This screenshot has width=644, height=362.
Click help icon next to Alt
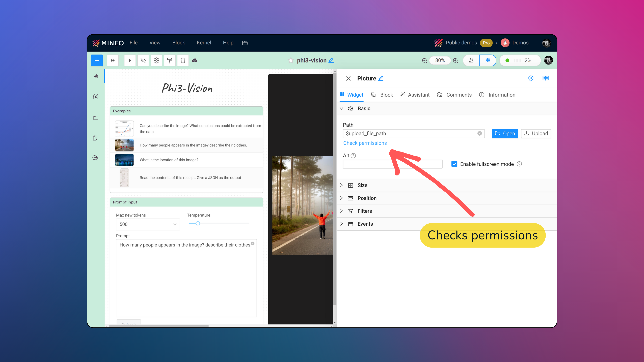pos(353,156)
